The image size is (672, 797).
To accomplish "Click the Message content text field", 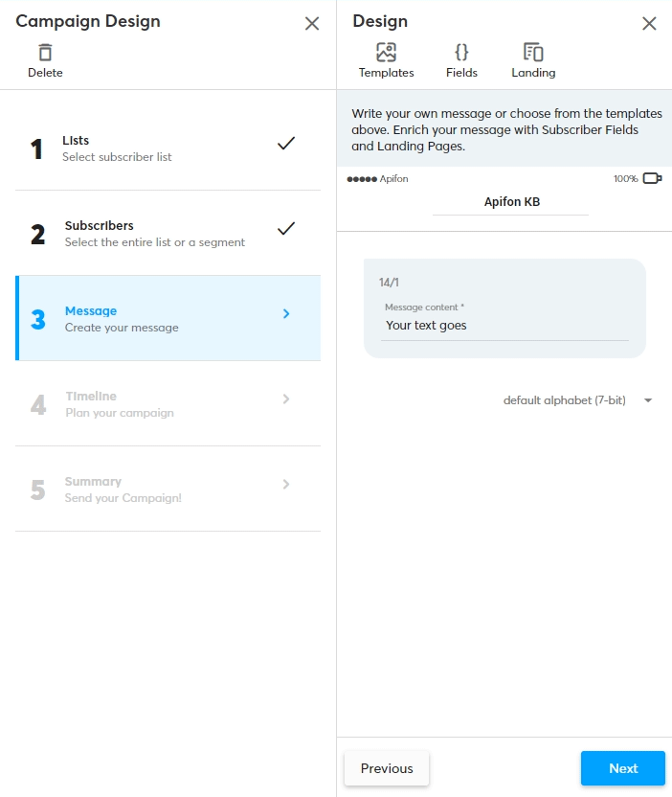I will tap(504, 326).
